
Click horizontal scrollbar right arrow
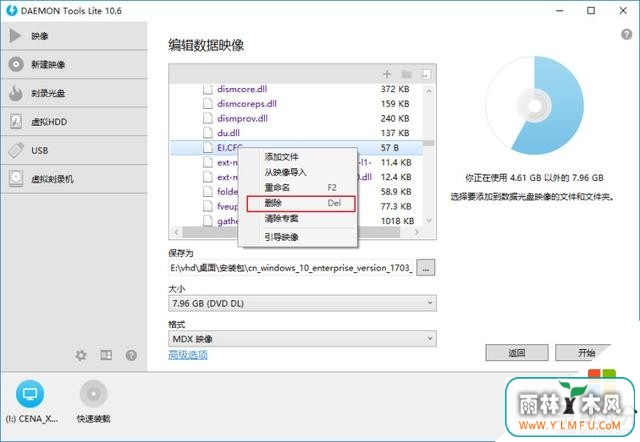[x=417, y=232]
